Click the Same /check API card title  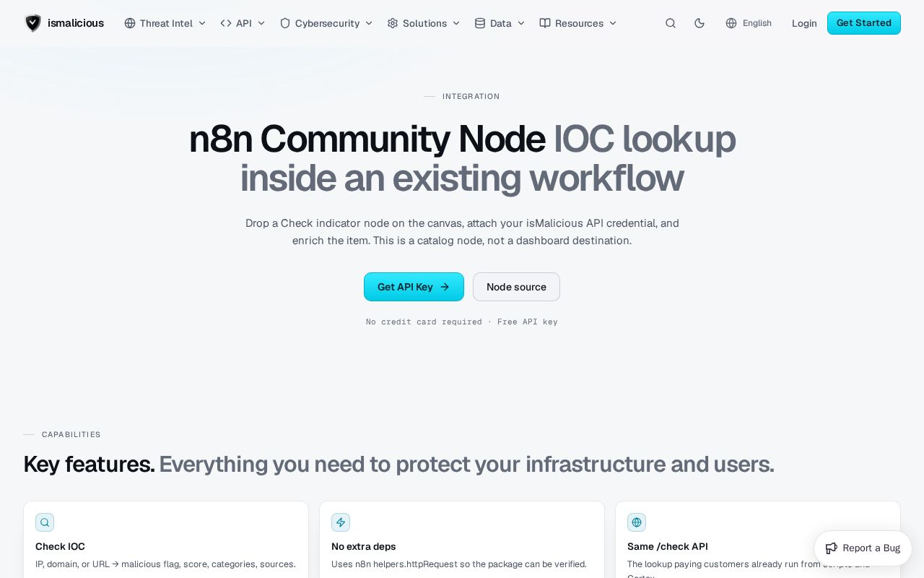point(668,547)
